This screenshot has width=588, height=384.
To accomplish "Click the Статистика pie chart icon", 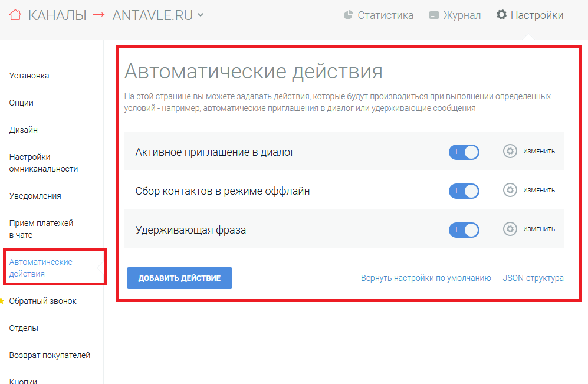I will click(x=348, y=15).
